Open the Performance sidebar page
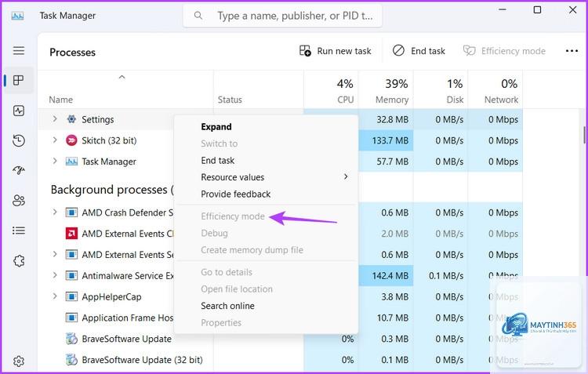 [x=19, y=111]
